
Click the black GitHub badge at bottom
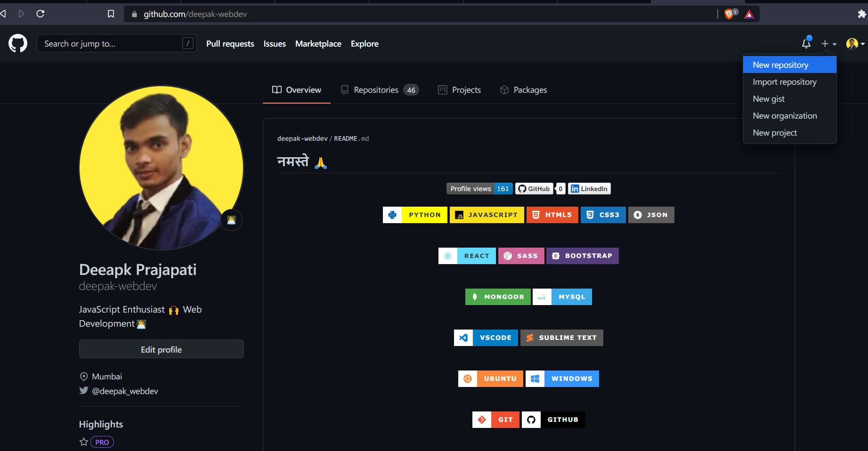(x=553, y=419)
